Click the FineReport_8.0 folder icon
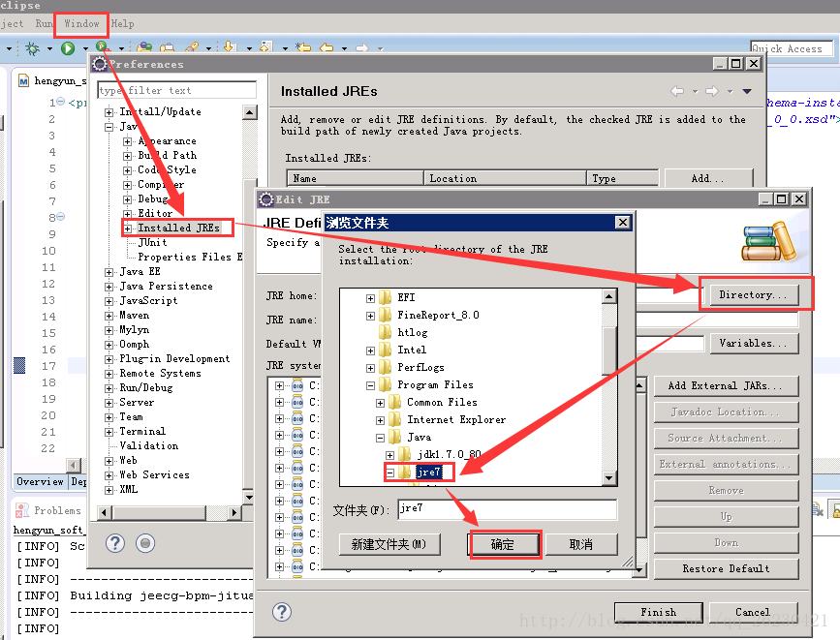Screen dimensions: 840x640 385,315
